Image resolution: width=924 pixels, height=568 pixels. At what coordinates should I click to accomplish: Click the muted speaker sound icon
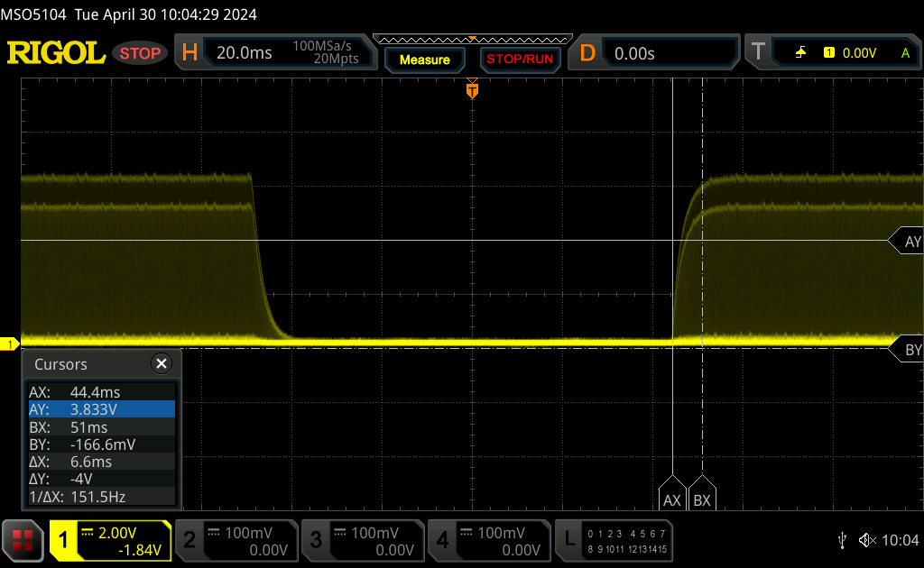(867, 540)
